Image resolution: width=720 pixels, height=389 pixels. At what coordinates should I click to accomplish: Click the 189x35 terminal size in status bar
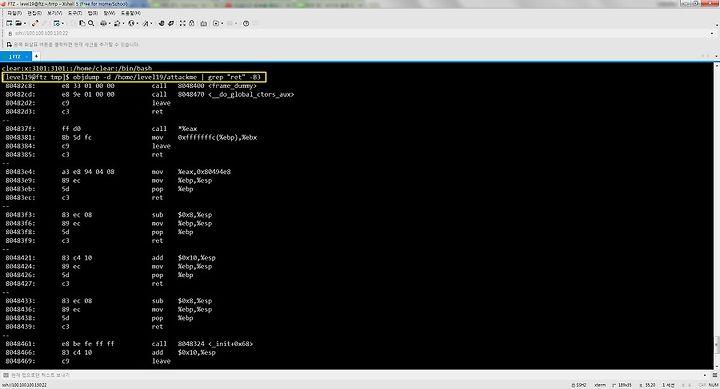coord(622,385)
